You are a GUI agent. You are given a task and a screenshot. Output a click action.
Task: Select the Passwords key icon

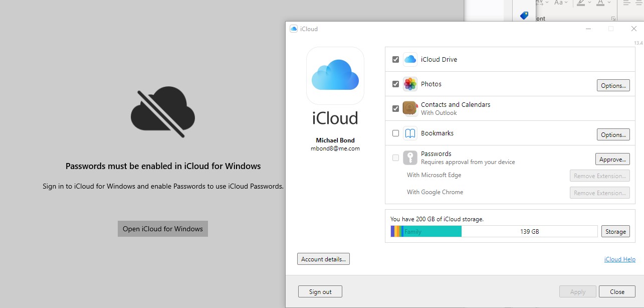point(410,158)
